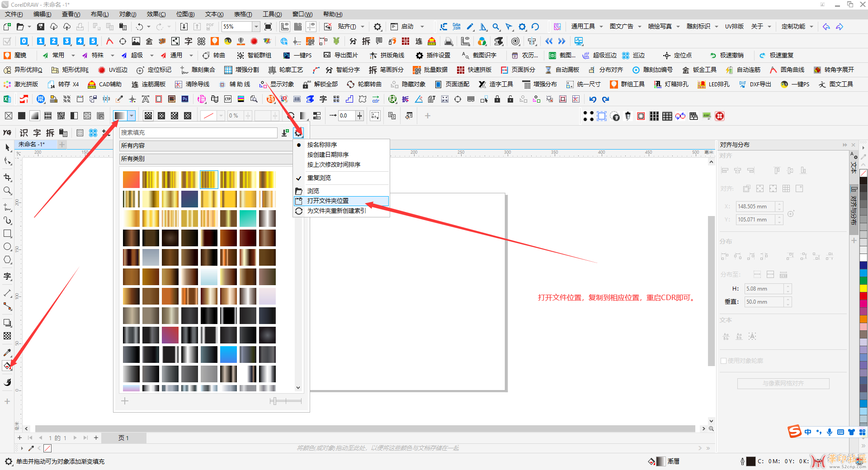Choose Uniform Fill black square in property bar
868x470 pixels.
coord(22,116)
